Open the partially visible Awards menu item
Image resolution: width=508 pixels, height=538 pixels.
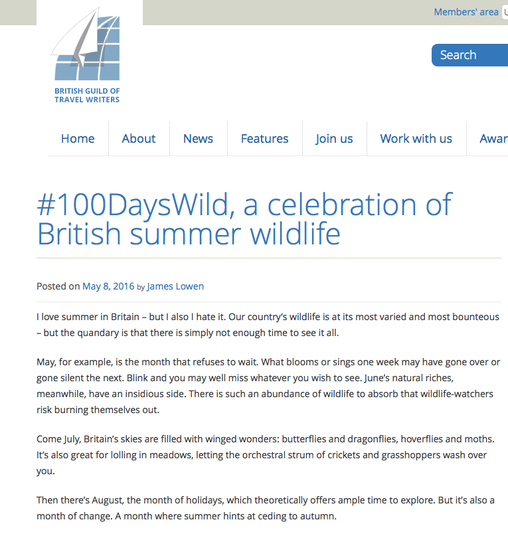(494, 139)
